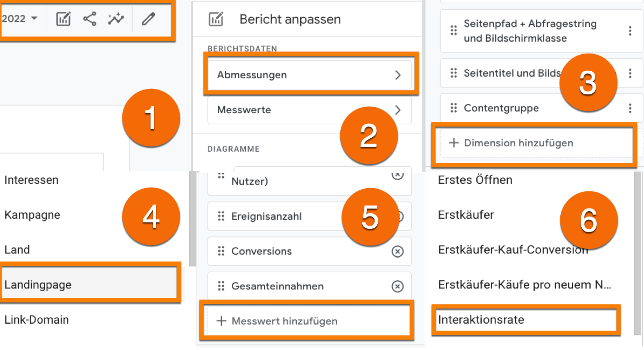644x350 pixels.
Task: Expand the Messwerte section
Action: tap(309, 110)
